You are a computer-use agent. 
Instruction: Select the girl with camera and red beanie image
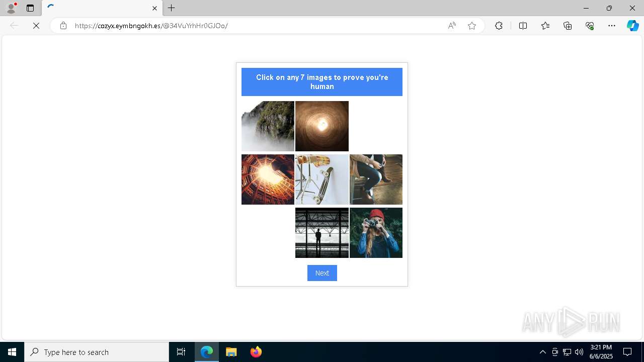click(376, 233)
